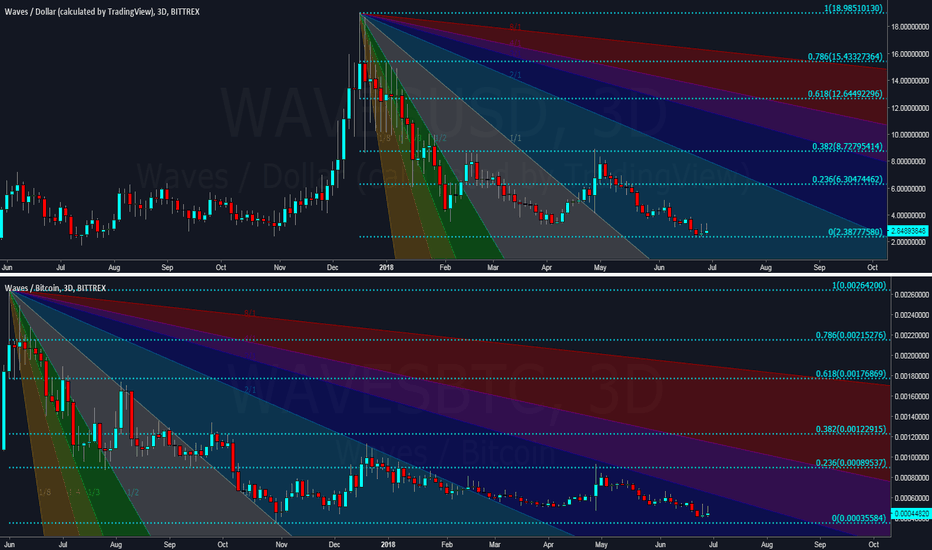The image size is (932, 550).
Task: Click 10.00000000 on the Dollar price axis
Action: [909, 134]
